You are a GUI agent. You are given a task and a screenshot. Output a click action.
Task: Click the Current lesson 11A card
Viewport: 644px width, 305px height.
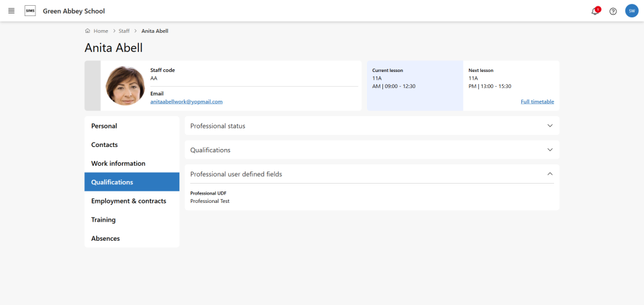(415, 85)
